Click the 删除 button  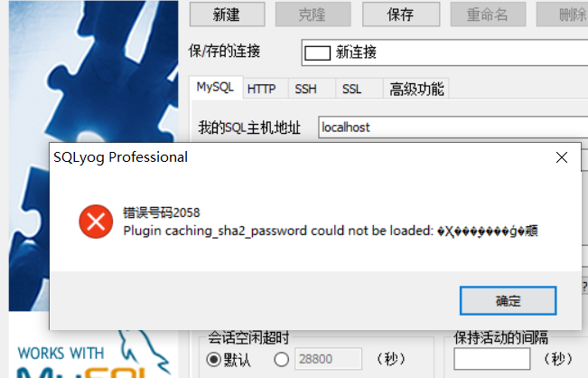(x=562, y=14)
